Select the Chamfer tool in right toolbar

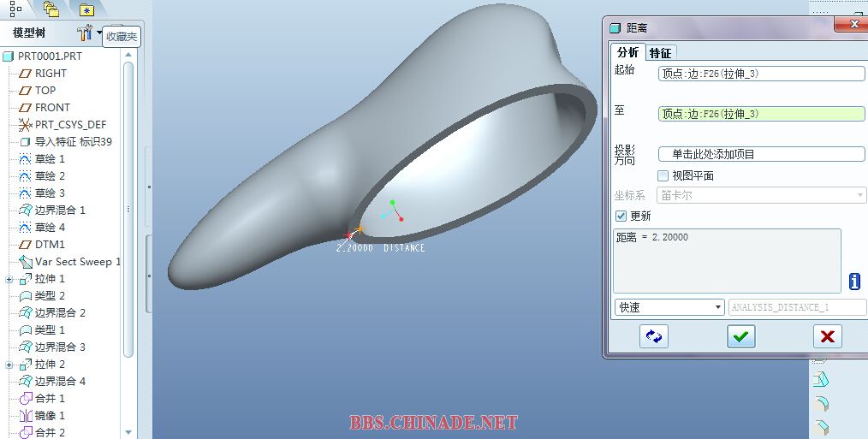point(820,427)
